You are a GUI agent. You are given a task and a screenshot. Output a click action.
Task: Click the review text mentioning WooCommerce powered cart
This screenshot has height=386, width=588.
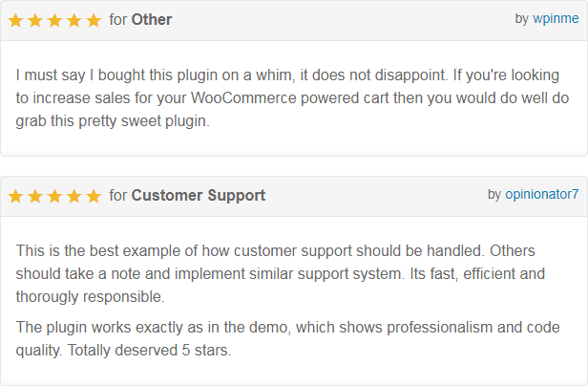(292, 98)
